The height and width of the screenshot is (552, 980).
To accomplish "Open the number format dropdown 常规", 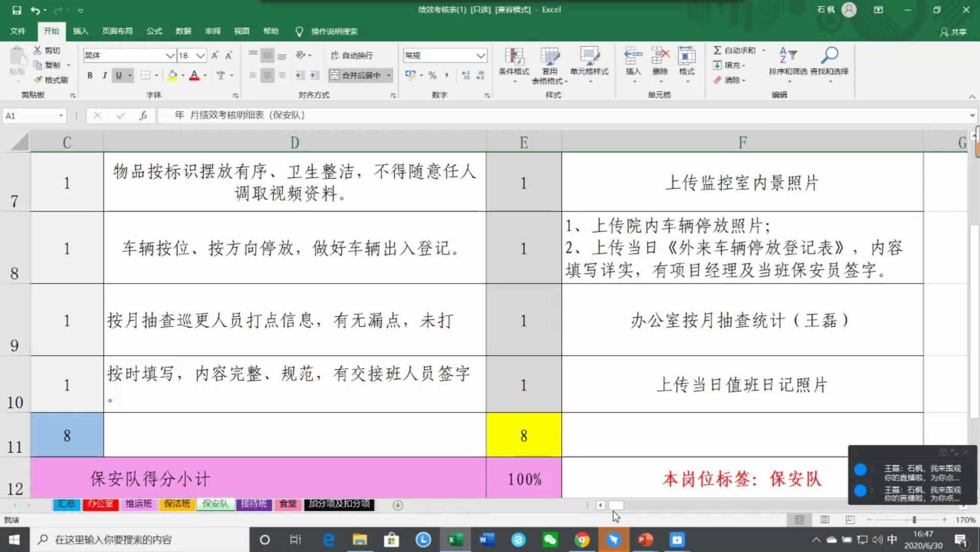I will click(480, 55).
